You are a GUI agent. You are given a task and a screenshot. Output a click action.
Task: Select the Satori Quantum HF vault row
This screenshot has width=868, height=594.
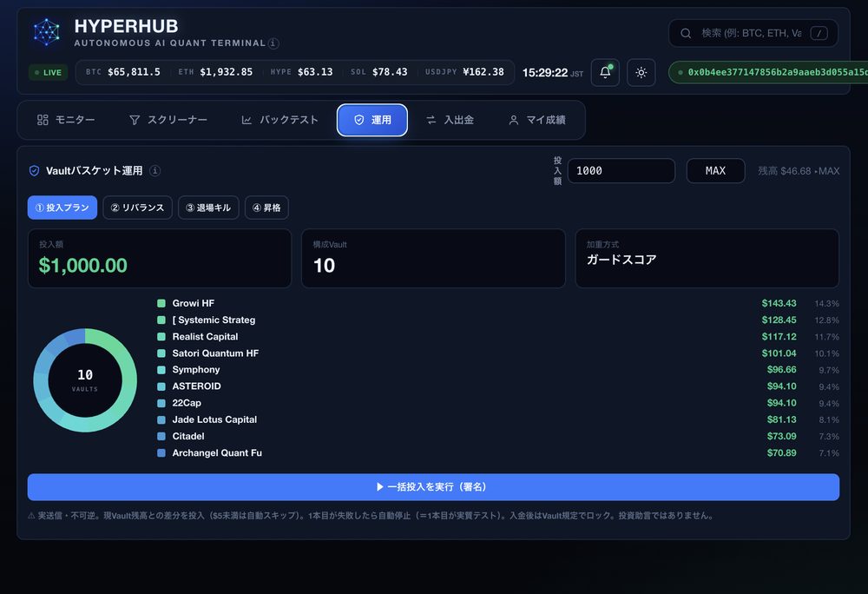pos(498,353)
